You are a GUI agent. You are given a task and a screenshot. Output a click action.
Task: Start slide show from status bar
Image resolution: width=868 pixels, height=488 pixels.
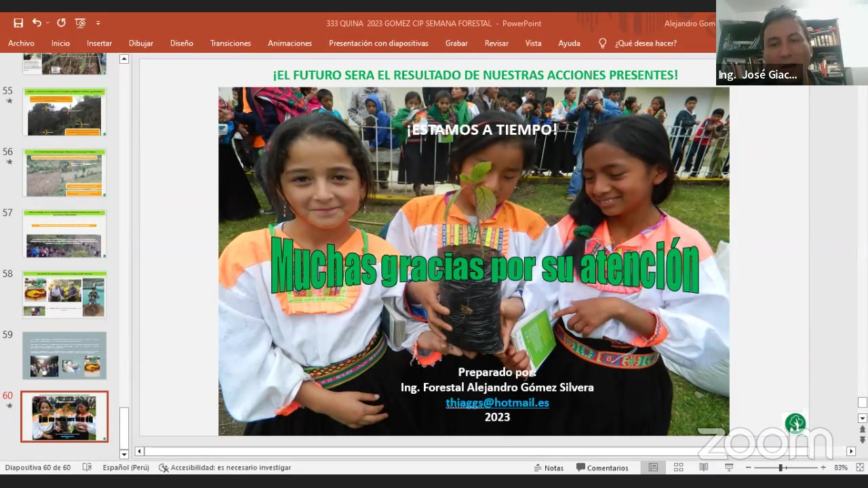coord(729,468)
